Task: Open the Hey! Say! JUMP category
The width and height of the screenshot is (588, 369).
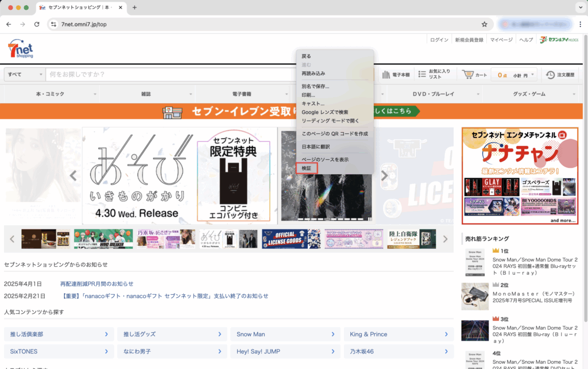Action: point(285,351)
